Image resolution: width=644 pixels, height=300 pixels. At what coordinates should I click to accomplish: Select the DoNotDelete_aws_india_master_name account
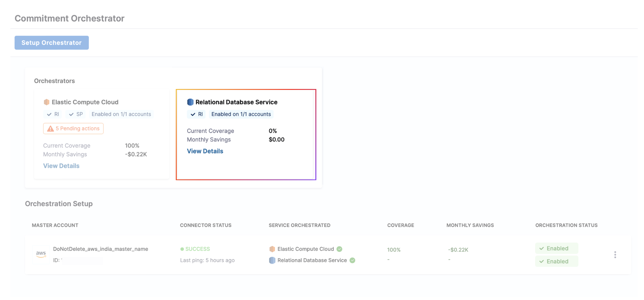(x=101, y=249)
